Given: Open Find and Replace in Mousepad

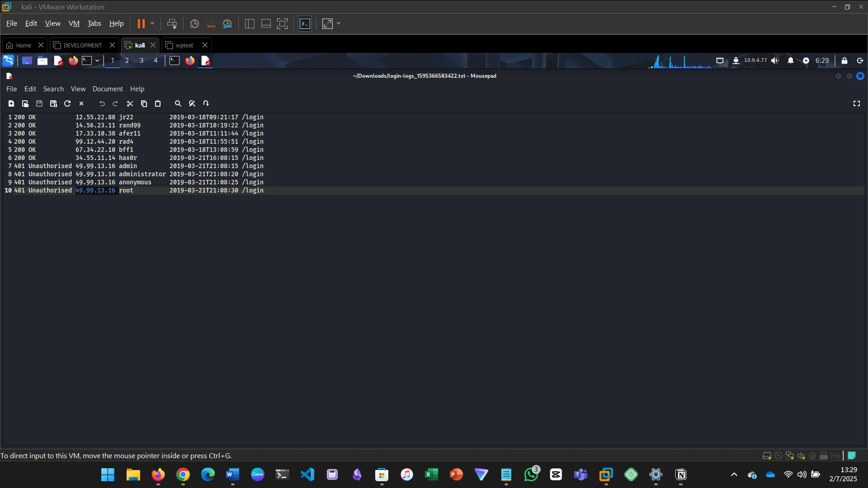Looking at the screenshot, I should click(x=192, y=103).
